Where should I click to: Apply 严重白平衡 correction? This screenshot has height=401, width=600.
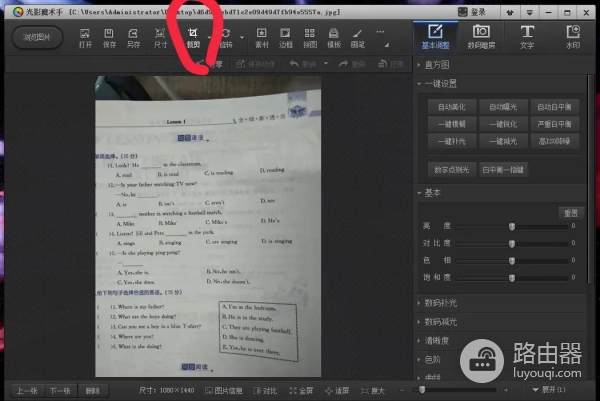tap(554, 124)
